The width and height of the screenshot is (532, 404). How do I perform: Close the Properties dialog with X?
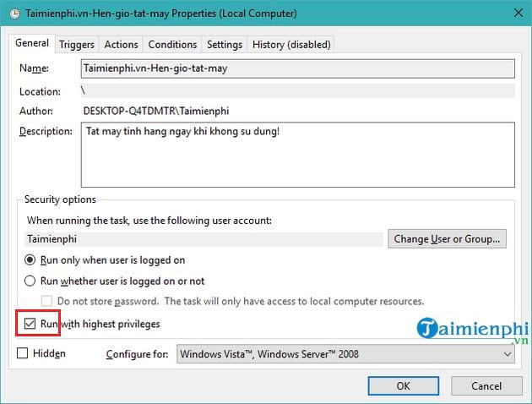coord(518,14)
